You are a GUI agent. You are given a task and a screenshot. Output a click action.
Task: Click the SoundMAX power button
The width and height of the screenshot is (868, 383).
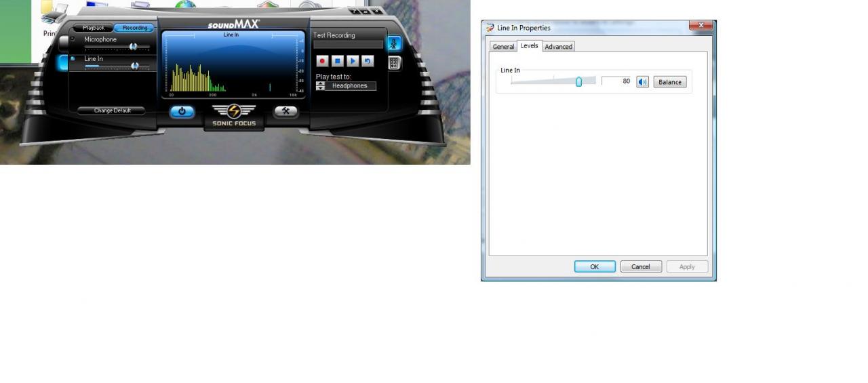182,112
